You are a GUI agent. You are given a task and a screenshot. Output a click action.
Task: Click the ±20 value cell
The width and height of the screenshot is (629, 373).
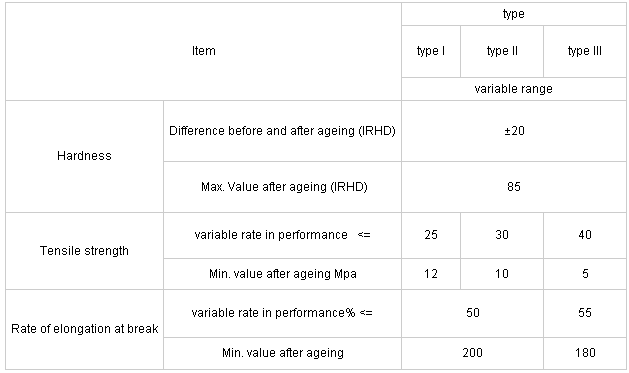pos(514,131)
